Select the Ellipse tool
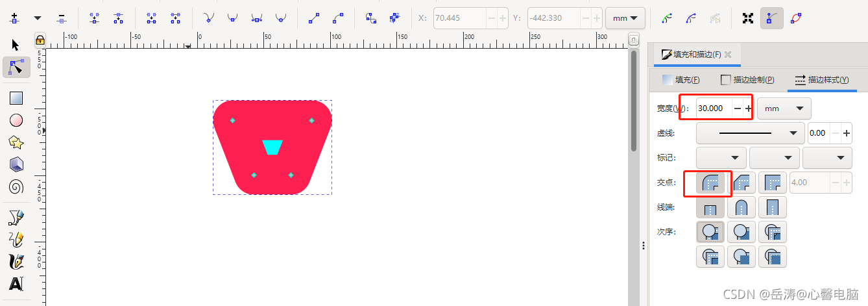Screen dimensions: 868x306 coord(16,120)
